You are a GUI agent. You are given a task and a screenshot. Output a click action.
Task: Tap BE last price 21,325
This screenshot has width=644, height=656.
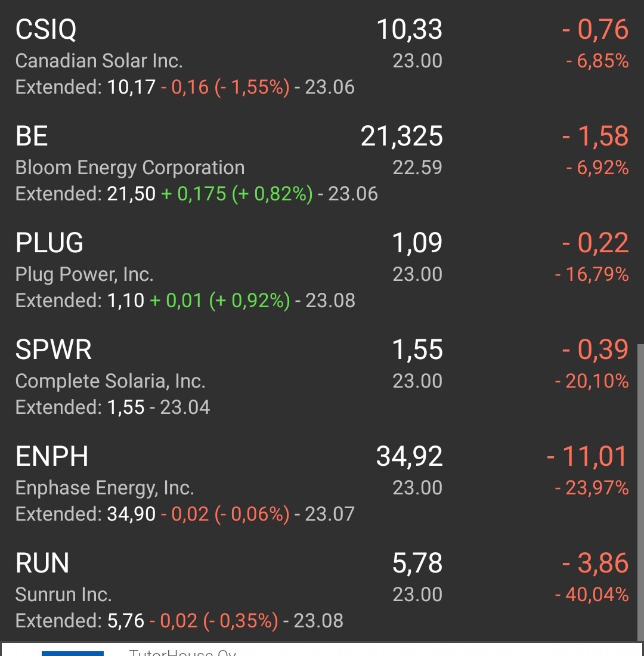(x=401, y=137)
